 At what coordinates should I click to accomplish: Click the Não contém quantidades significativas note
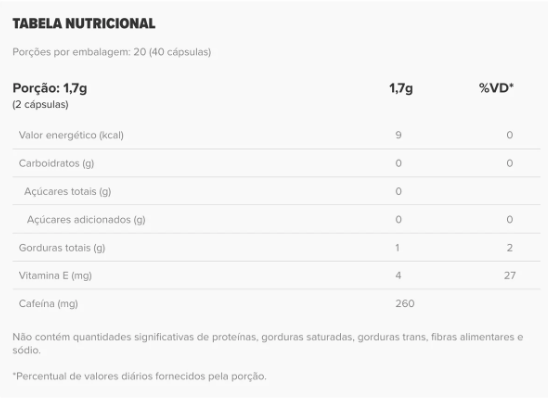[x=268, y=343]
